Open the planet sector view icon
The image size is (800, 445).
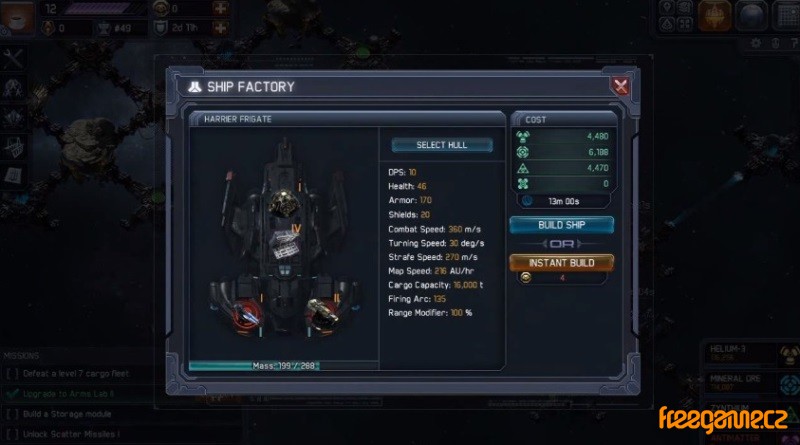click(751, 16)
